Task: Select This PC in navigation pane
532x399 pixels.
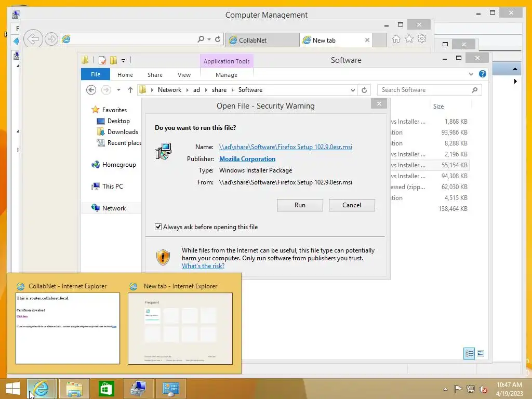Action: tap(112, 187)
